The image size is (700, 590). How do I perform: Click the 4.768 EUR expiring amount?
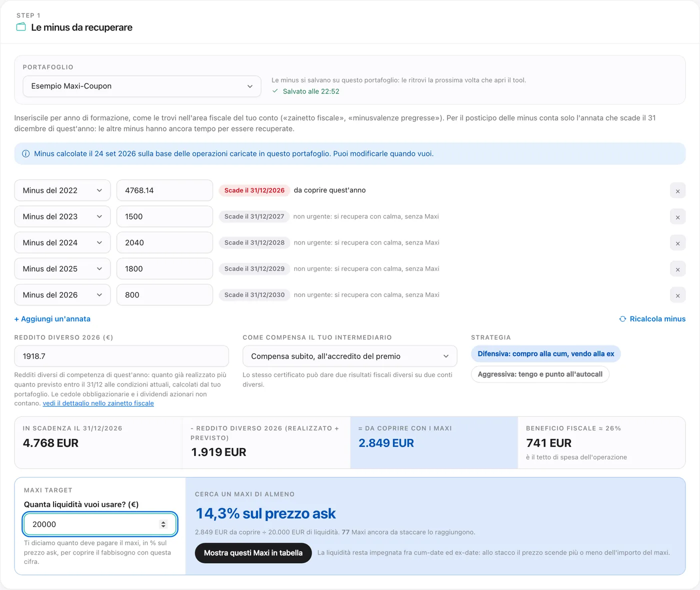coord(50,443)
